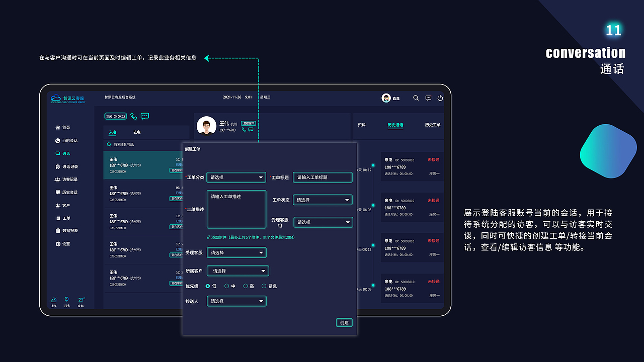Click 潜在客户 tag next to 王伟 杭州
The width and height of the screenshot is (644, 362).
[x=249, y=123]
